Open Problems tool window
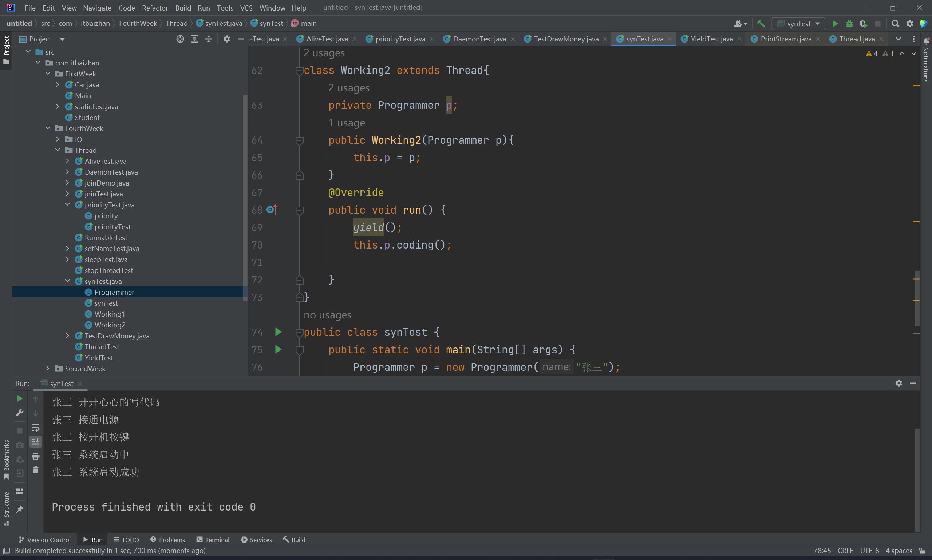The width and height of the screenshot is (932, 560). point(167,540)
